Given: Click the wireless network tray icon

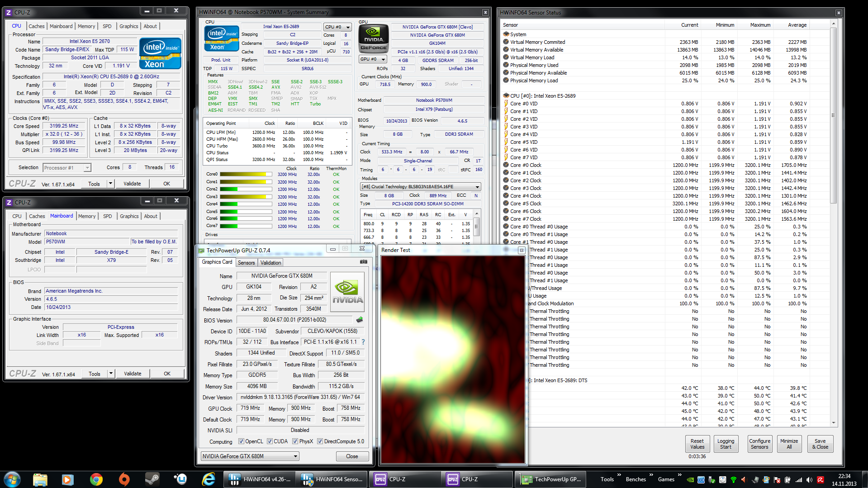Looking at the screenshot, I should click(733, 479).
